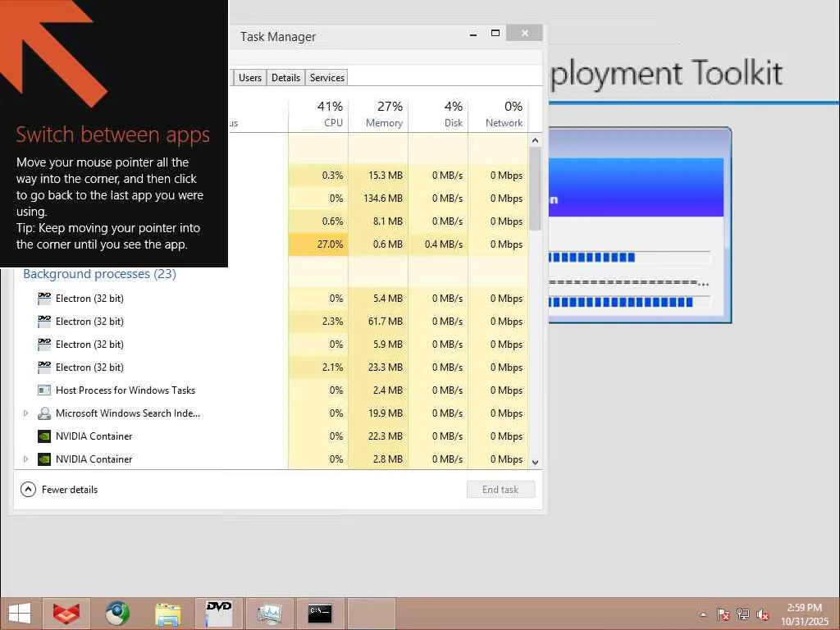The image size is (840, 630).
Task: Switch to the Command Prompt taskbar icon
Action: click(x=320, y=614)
